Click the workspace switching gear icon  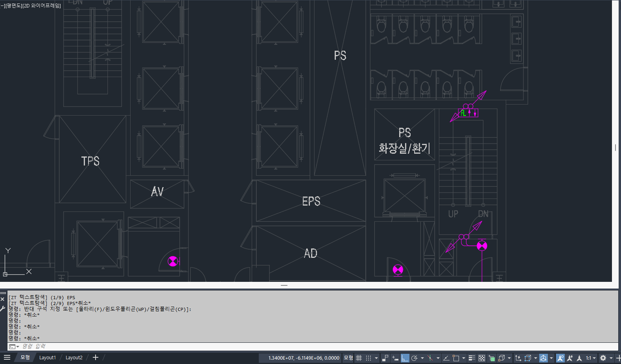tap(603, 358)
